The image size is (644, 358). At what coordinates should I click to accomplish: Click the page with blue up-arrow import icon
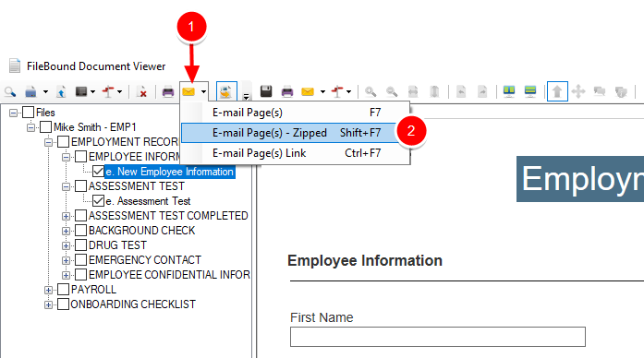pyautogui.click(x=61, y=92)
